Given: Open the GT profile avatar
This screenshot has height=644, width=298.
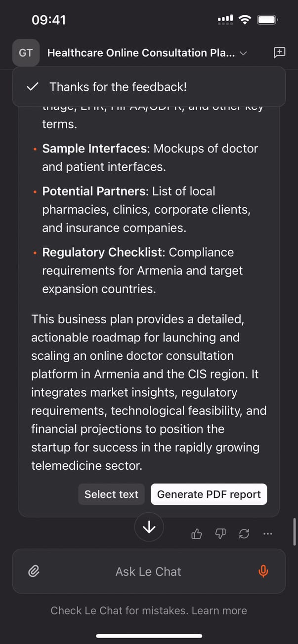Looking at the screenshot, I should [x=26, y=53].
